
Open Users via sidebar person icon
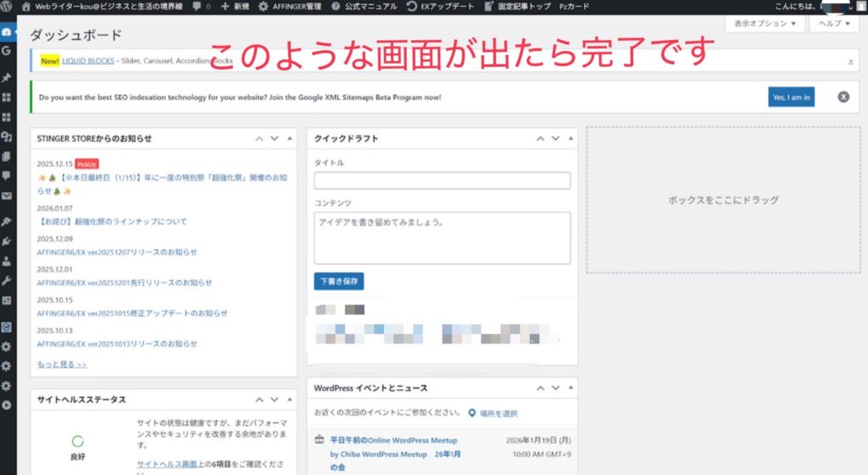[x=7, y=261]
